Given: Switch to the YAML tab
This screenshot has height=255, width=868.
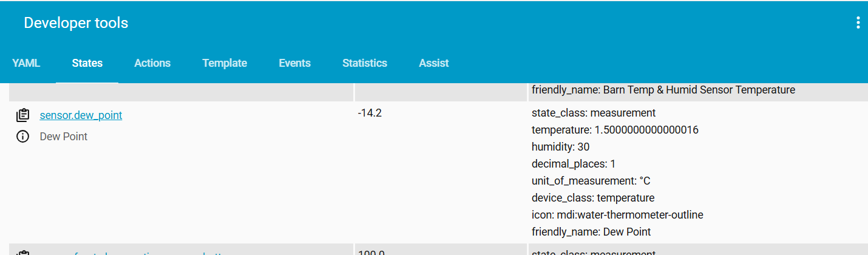Looking at the screenshot, I should click(x=26, y=63).
